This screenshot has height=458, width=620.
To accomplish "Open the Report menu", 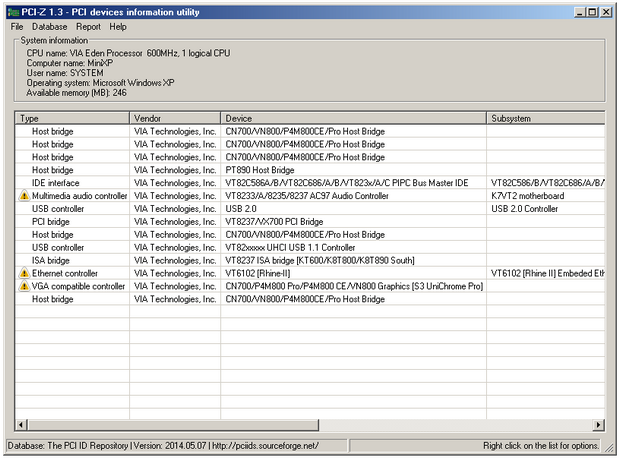I will coord(88,27).
